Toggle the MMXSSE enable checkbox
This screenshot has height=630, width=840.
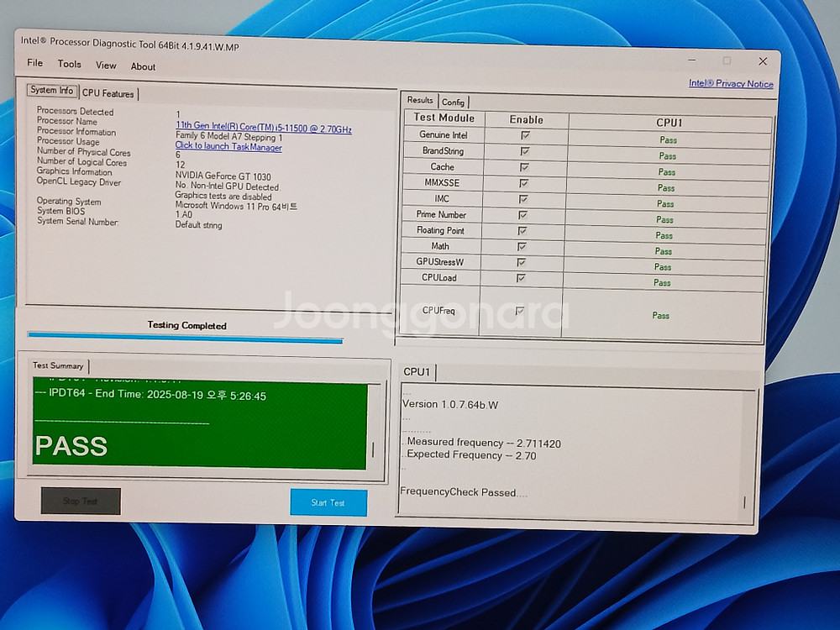point(524,183)
